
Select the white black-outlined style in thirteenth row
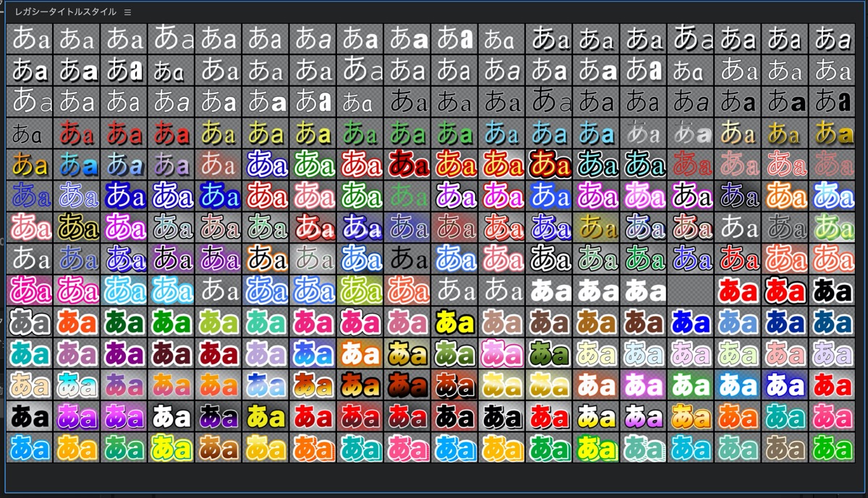pos(171,416)
